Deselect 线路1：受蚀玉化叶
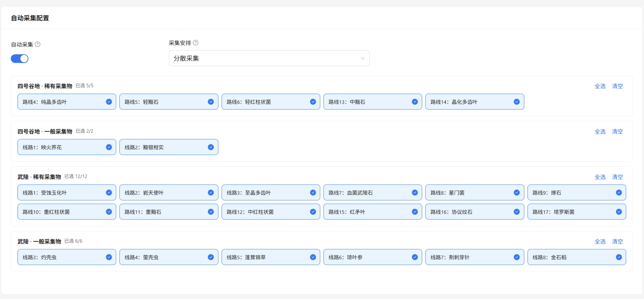This screenshot has width=644, height=299. [x=67, y=192]
